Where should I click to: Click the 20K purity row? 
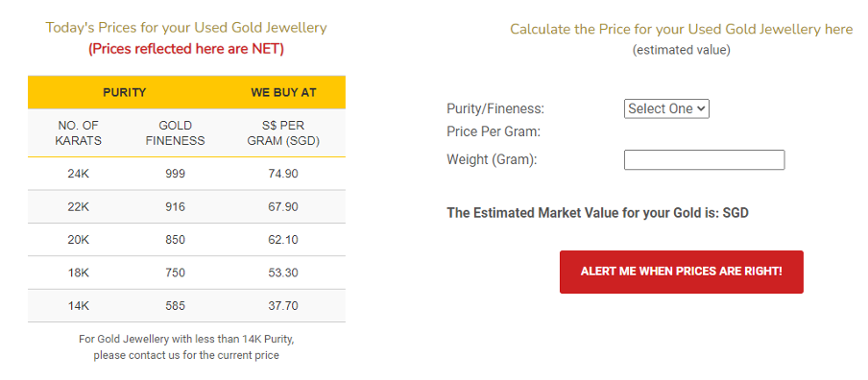click(x=186, y=240)
